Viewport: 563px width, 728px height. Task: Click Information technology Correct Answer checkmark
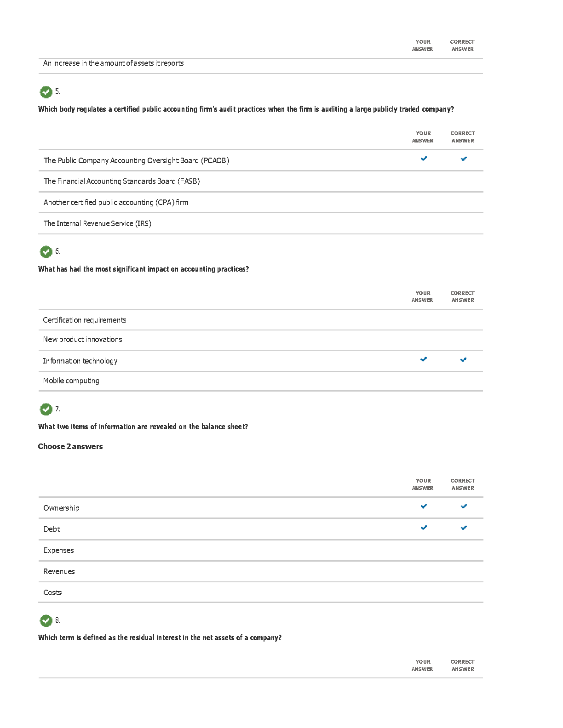click(463, 360)
